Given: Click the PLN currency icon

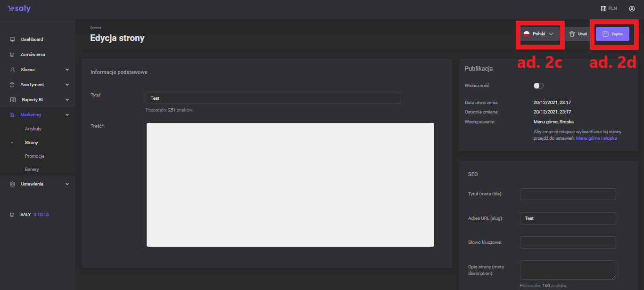Looking at the screenshot, I should [x=603, y=8].
